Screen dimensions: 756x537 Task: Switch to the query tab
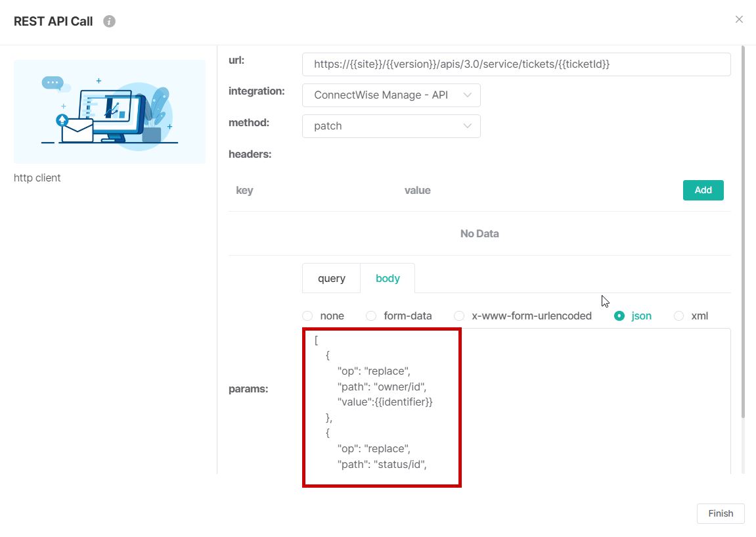click(331, 278)
